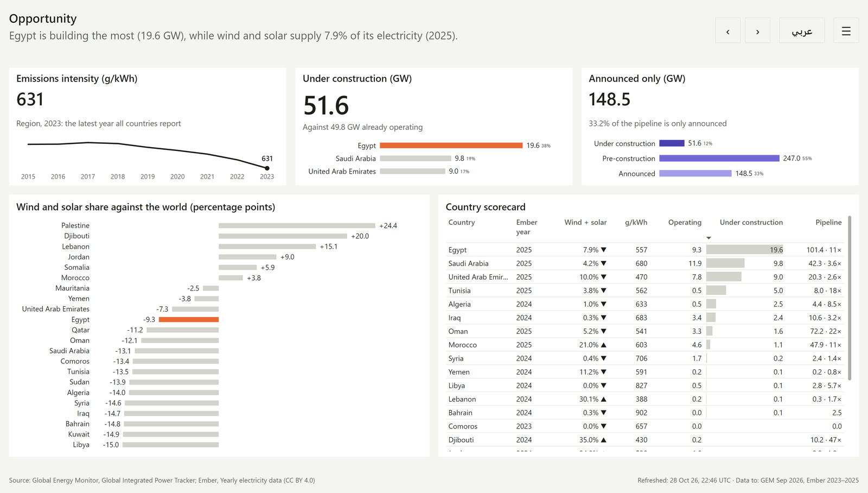Screen dimensions: 868x493
Task: Click the Pre-construction pipeline bar
Action: [719, 159]
